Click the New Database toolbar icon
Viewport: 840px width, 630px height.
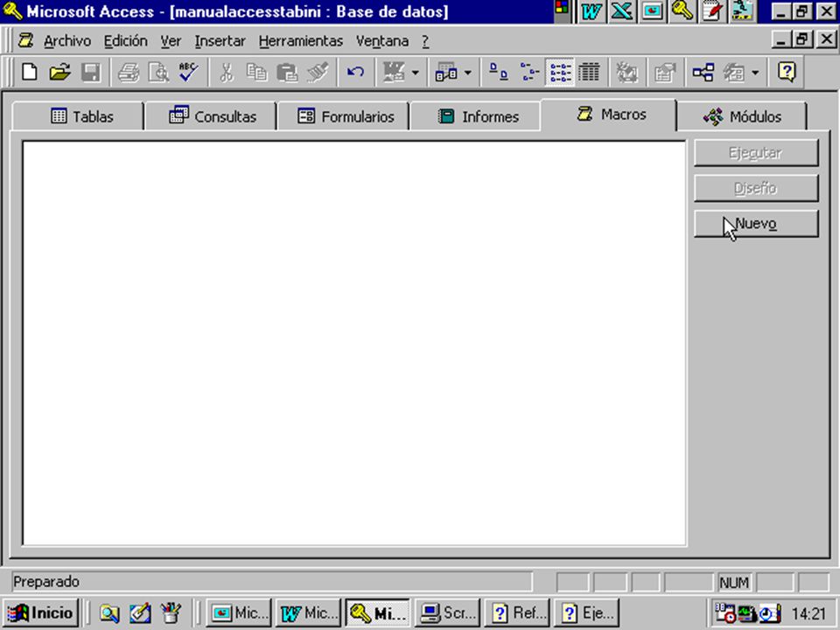[x=30, y=72]
